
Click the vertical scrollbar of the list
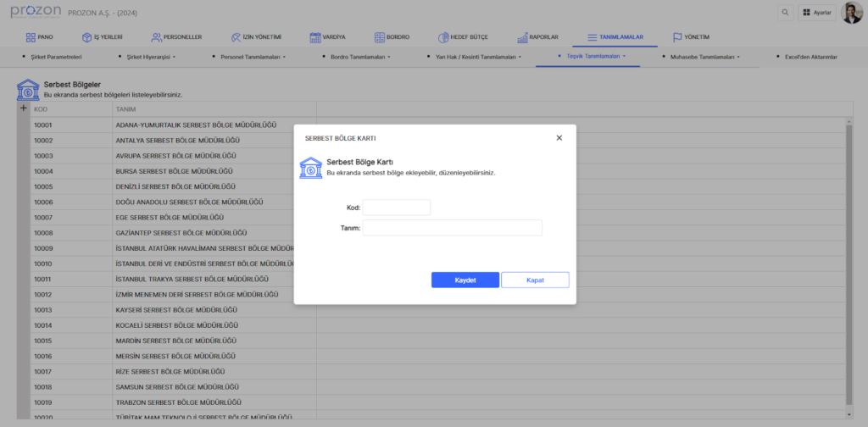pos(849,254)
